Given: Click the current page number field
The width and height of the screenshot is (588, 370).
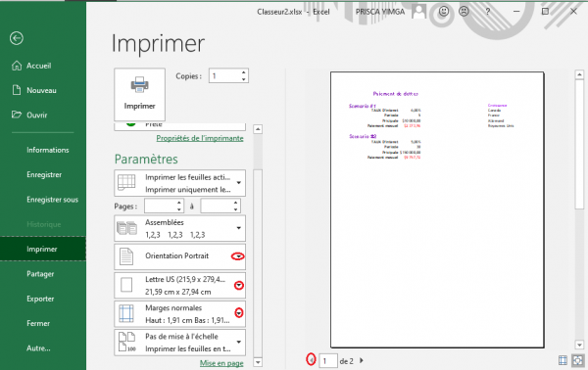Looking at the screenshot, I should pyautogui.click(x=328, y=361).
